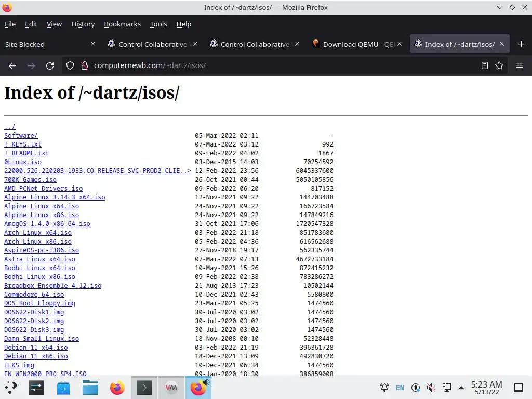Open the Edit menu
532x399 pixels.
(x=31, y=24)
